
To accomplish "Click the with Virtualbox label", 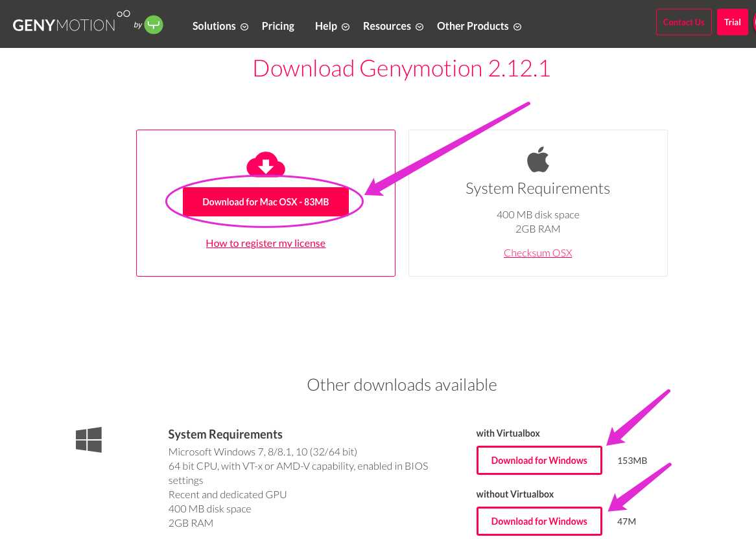I will coord(508,433).
